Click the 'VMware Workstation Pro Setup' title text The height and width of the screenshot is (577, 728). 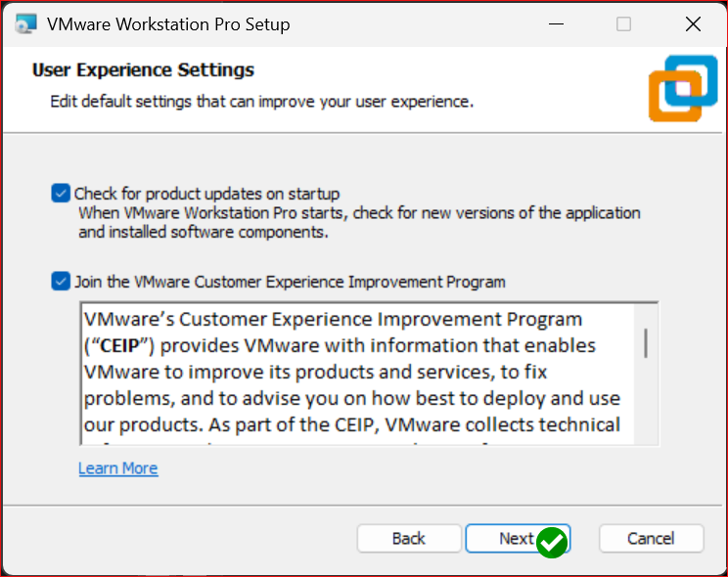tap(168, 24)
